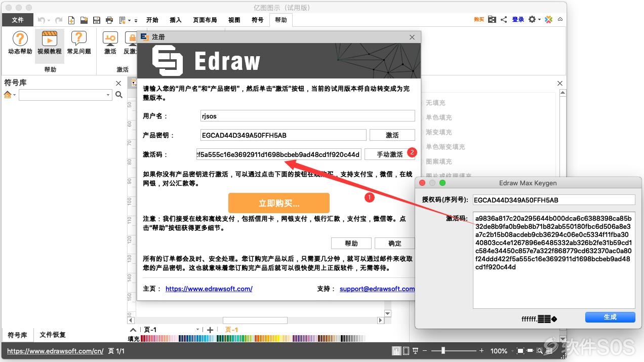Image resolution: width=644 pixels, height=362 pixels.
Task: Open the 页-1 page selector dropdown
Action: pyautogui.click(x=198, y=330)
